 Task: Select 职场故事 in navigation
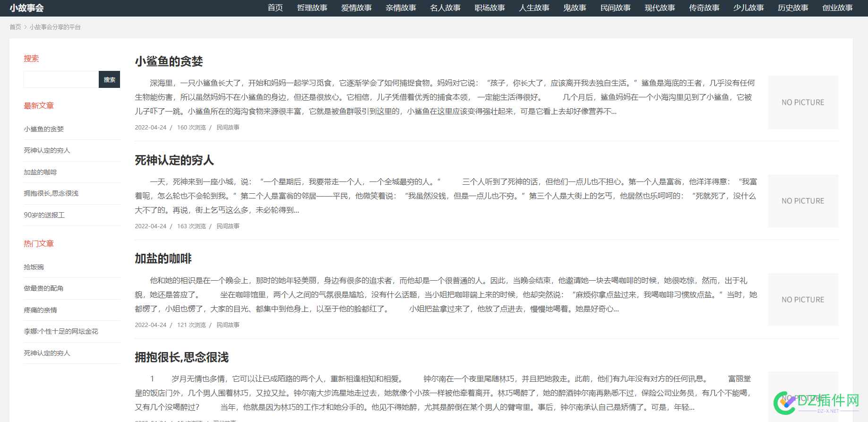point(490,8)
